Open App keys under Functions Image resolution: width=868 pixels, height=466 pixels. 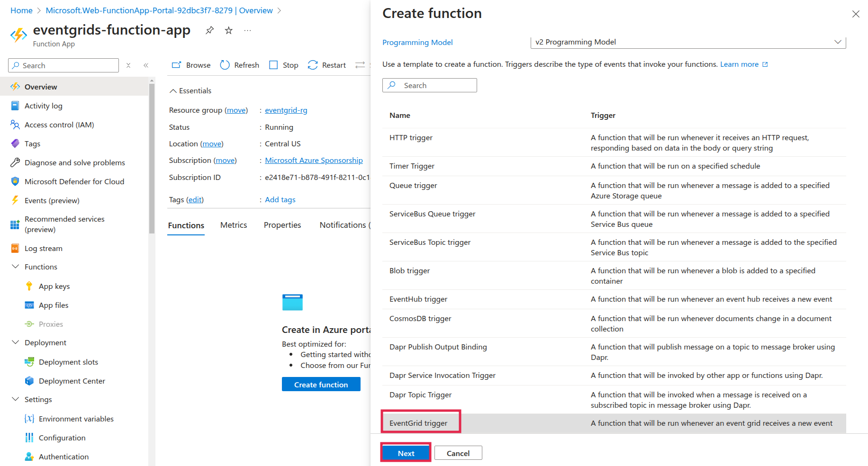pyautogui.click(x=54, y=286)
